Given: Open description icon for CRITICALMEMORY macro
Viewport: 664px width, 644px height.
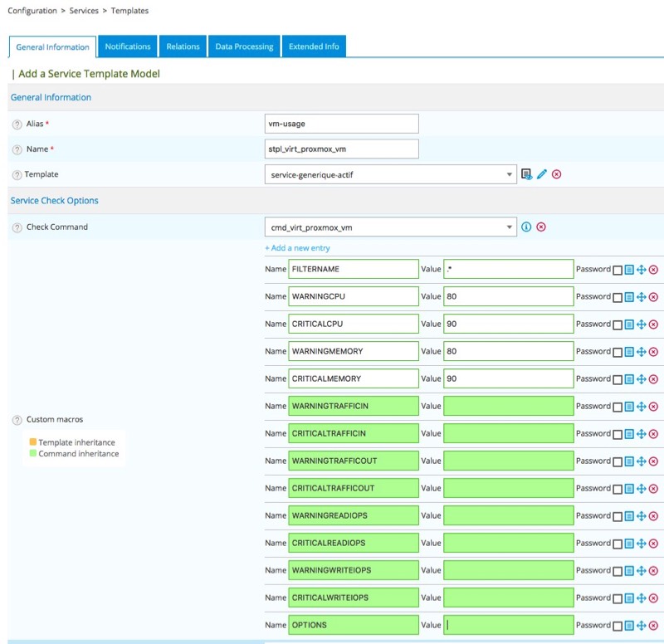Looking at the screenshot, I should pos(629,379).
